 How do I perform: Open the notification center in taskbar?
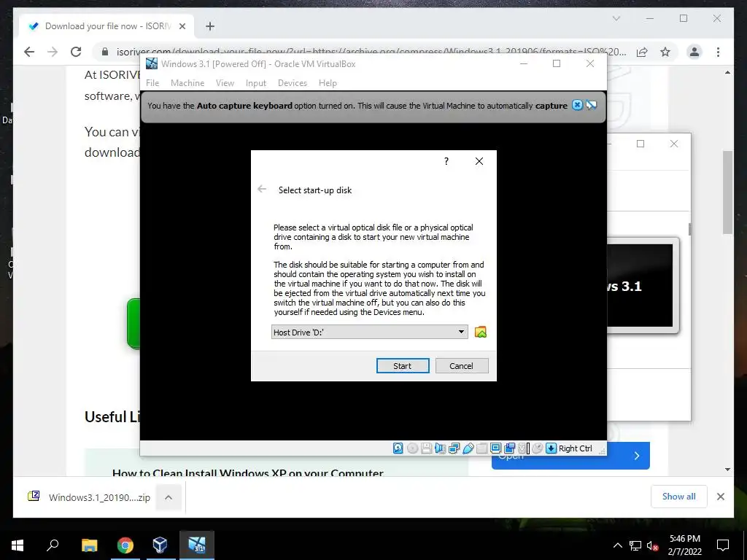click(x=723, y=545)
